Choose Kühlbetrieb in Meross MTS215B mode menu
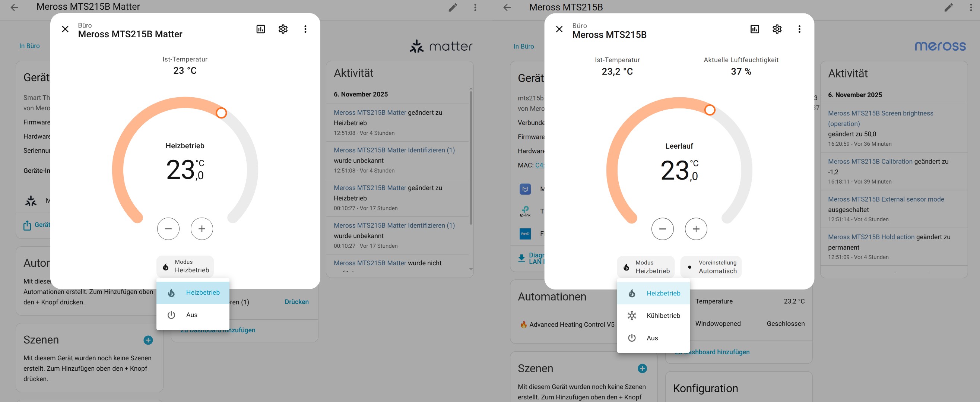 (x=653, y=316)
